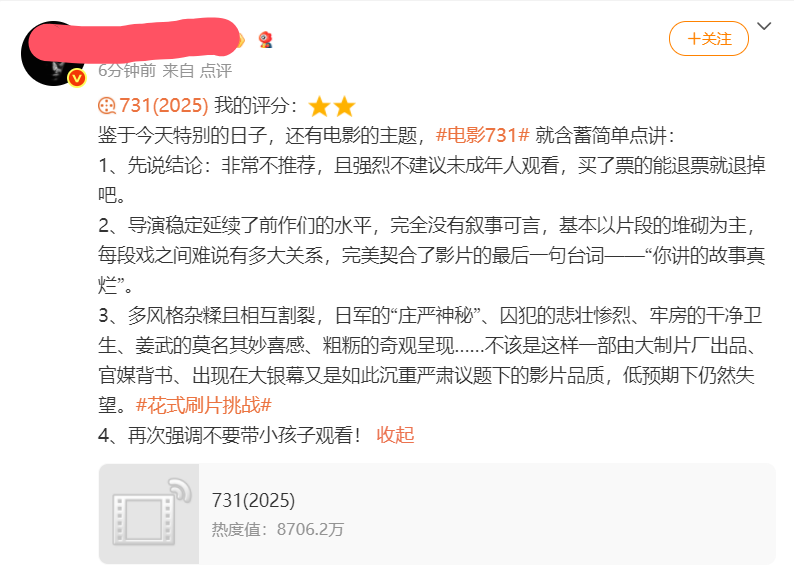The width and height of the screenshot is (794, 583).
Task: Click the film reel icon before 731(2025)
Action: coord(107,106)
